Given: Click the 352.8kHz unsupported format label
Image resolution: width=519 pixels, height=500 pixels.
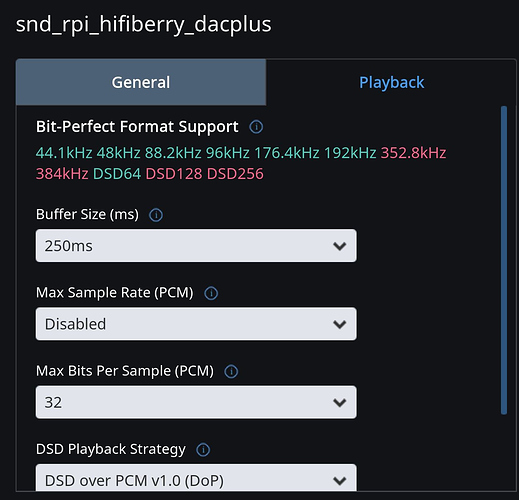Looking at the screenshot, I should pos(413,153).
